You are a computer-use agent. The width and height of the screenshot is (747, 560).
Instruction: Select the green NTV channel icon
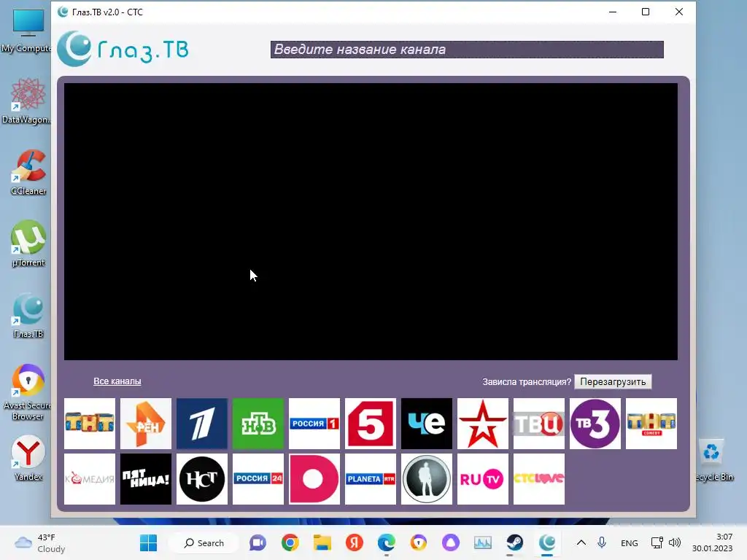pyautogui.click(x=258, y=424)
